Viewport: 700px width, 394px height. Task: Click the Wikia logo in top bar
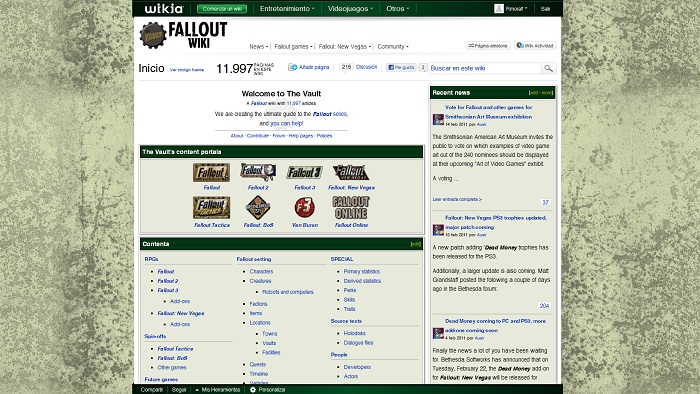[x=164, y=8]
